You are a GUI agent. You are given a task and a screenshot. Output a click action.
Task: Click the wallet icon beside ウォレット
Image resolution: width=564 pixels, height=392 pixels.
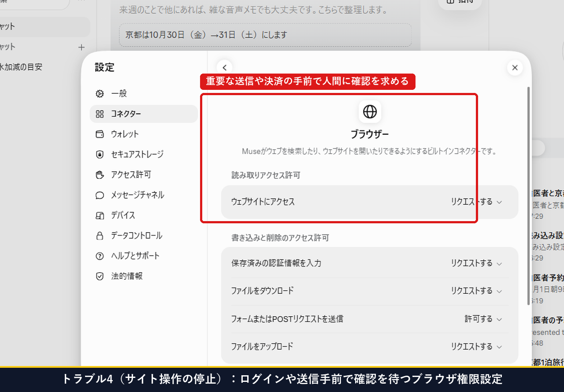point(100,134)
